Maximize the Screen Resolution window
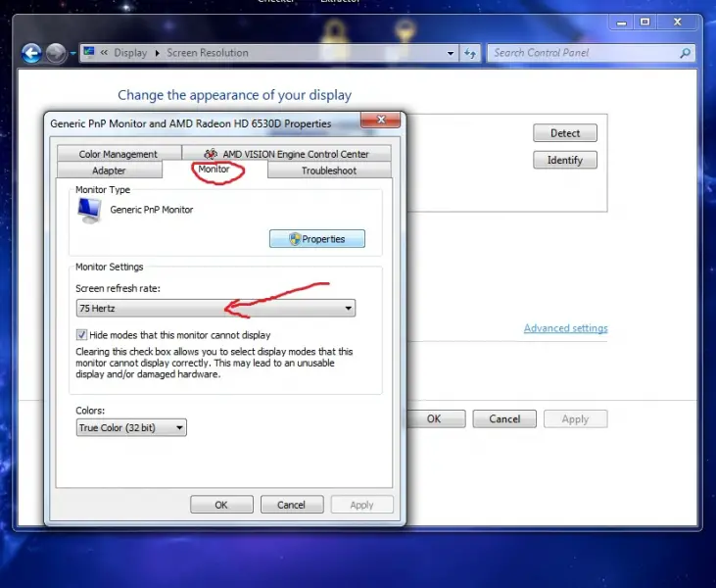716x588 pixels. 644,22
